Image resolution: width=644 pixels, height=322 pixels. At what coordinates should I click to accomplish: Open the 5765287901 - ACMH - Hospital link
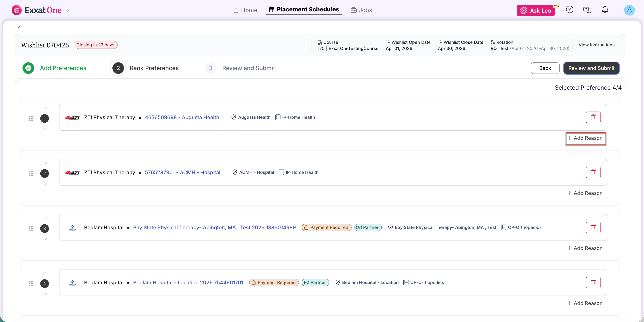(182, 172)
